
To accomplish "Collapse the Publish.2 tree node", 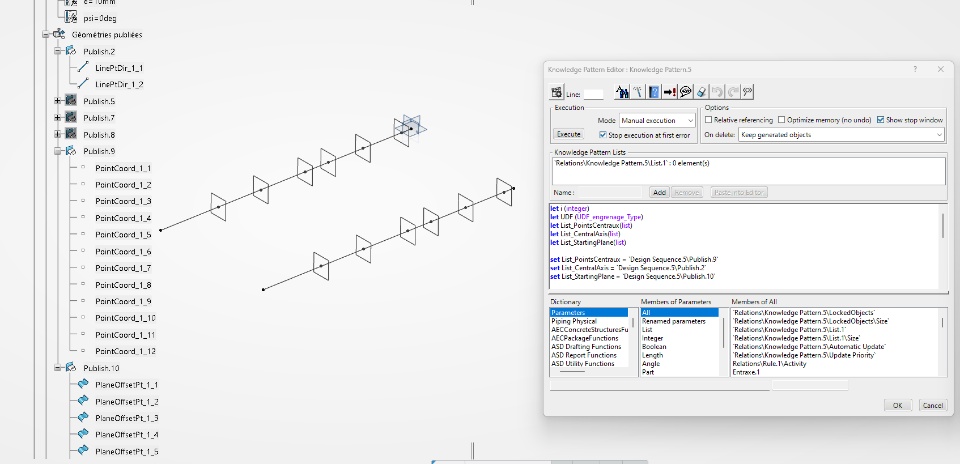I will tap(58, 51).
